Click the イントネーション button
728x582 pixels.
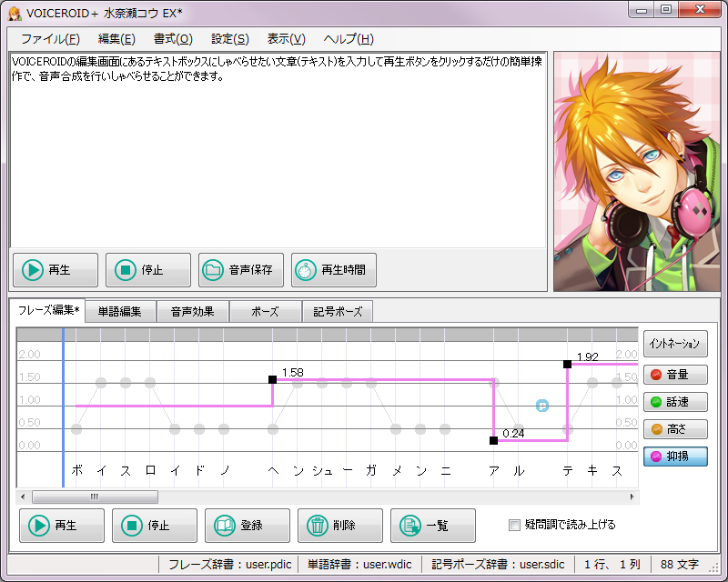675,344
